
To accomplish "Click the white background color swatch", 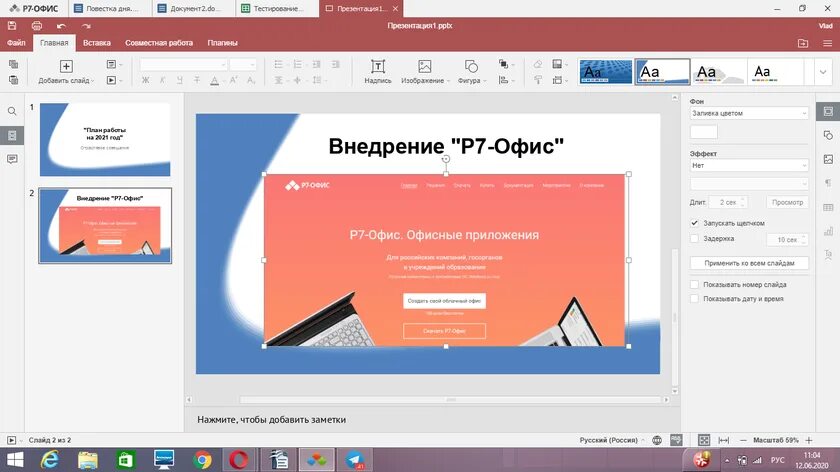I will click(x=703, y=132).
